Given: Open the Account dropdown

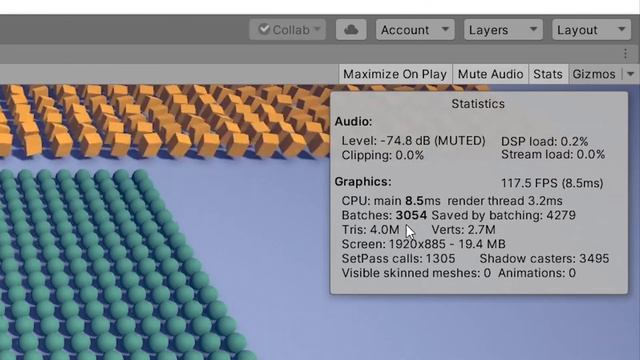Looking at the screenshot, I should (x=415, y=30).
